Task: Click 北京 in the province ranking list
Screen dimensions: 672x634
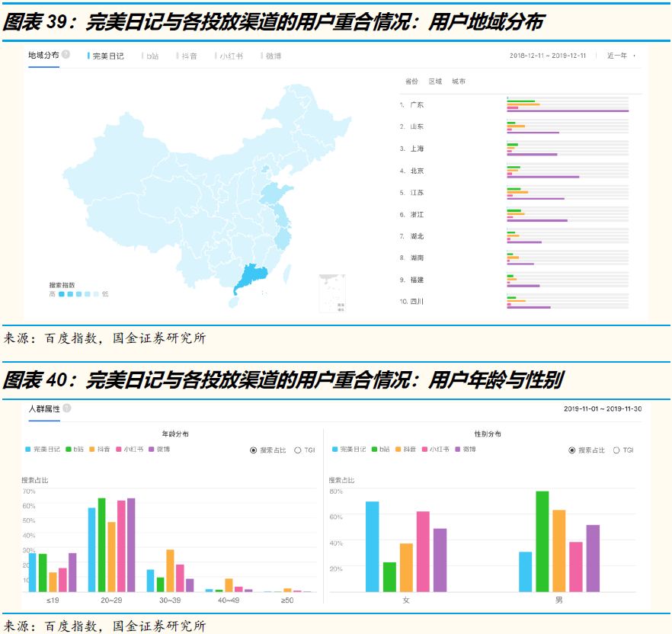Action: [417, 171]
